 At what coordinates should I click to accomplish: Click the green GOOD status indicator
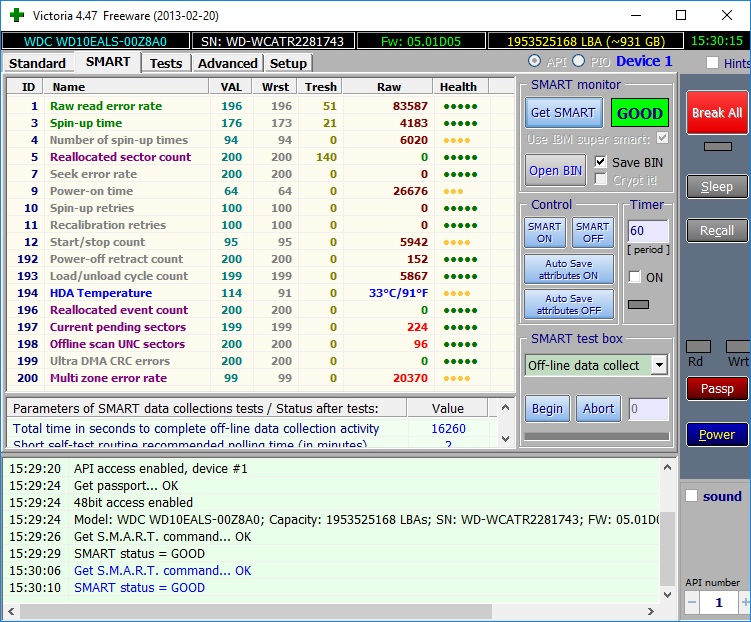pyautogui.click(x=639, y=113)
